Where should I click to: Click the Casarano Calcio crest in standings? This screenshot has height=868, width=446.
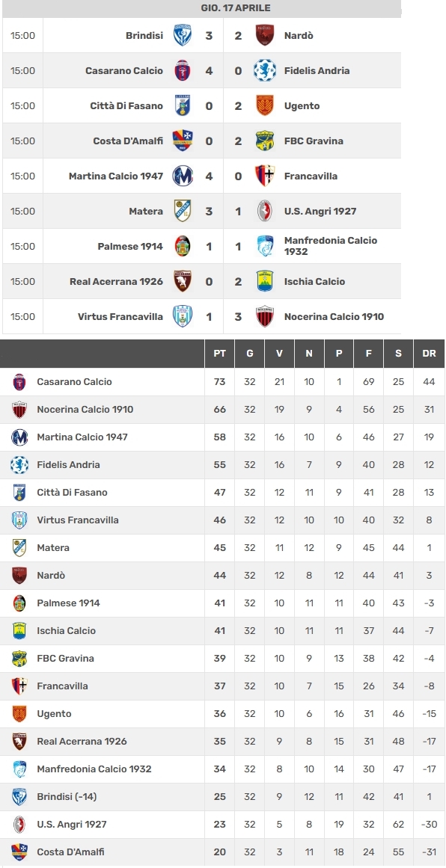(x=19, y=382)
